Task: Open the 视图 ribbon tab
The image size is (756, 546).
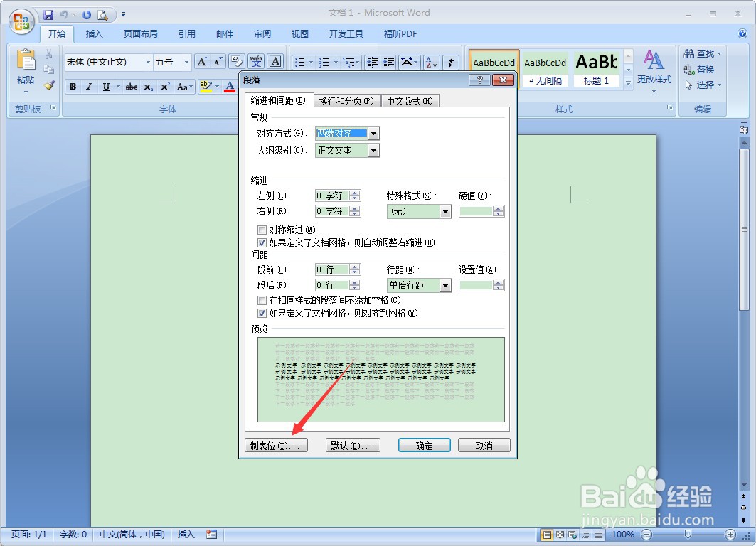Action: point(299,33)
